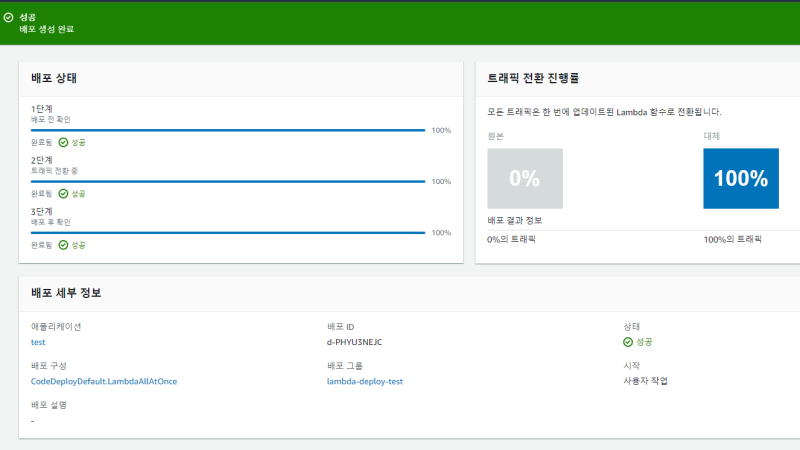Click the 2단계 트래픽 전환 중 progress bar
The height and width of the screenshot is (450, 800).
pyautogui.click(x=228, y=182)
